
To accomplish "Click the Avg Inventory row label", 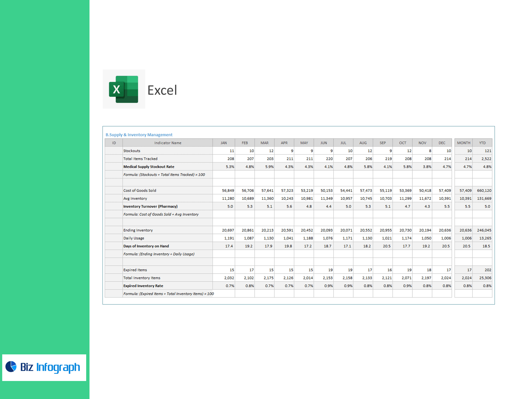I will tap(135, 198).
